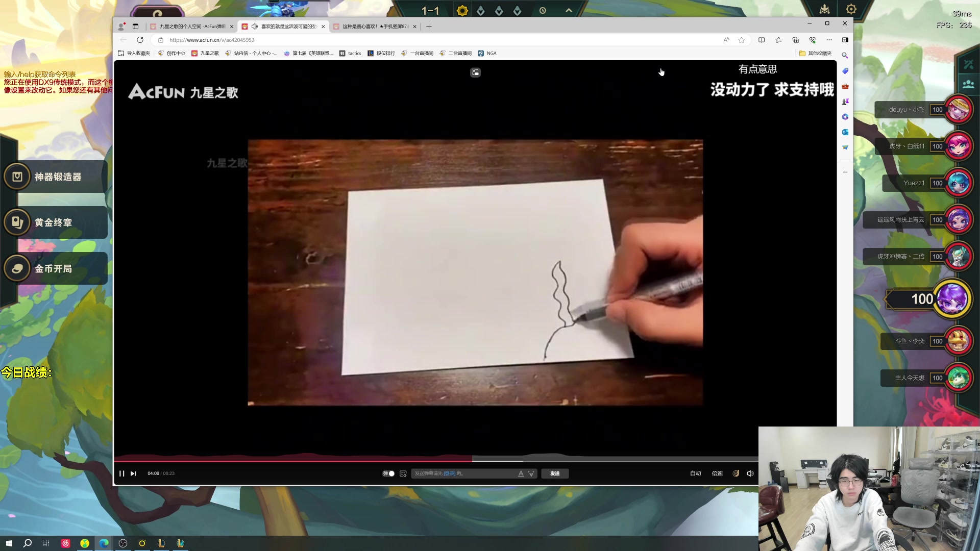Screen dimensions: 980x551
Task: Open Edge Collections icon
Action: coord(795,40)
